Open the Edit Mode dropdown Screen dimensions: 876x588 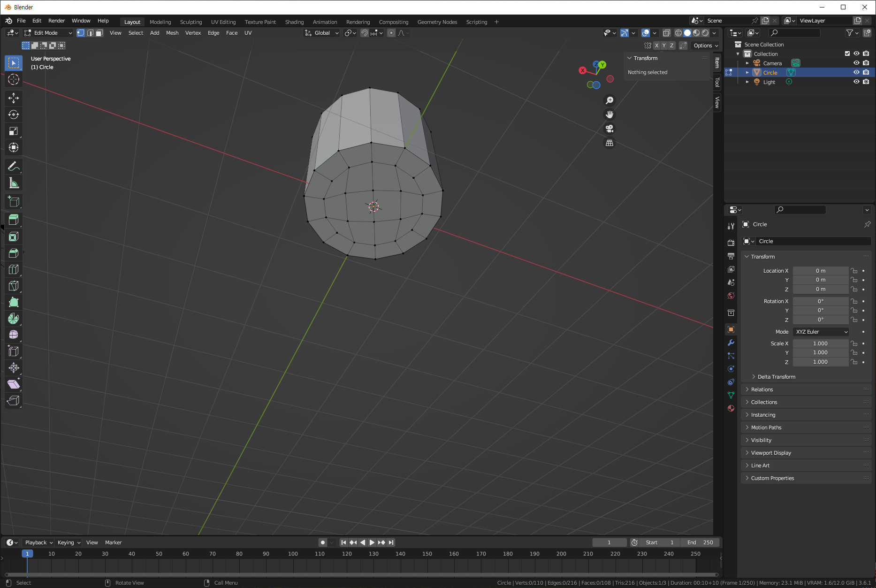point(48,33)
